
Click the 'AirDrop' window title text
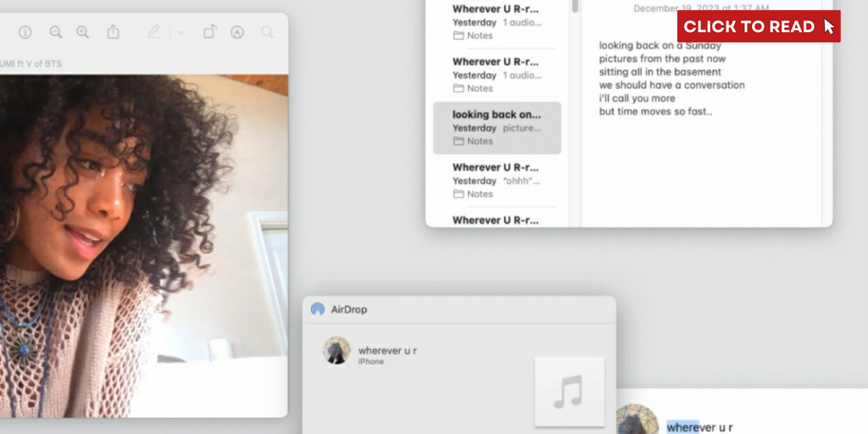(x=348, y=309)
